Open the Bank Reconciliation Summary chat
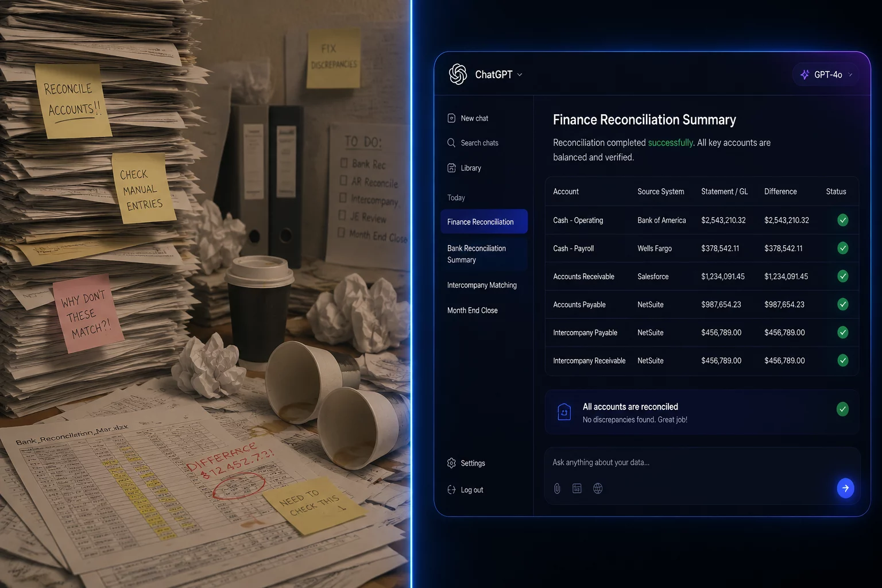 coord(484,254)
